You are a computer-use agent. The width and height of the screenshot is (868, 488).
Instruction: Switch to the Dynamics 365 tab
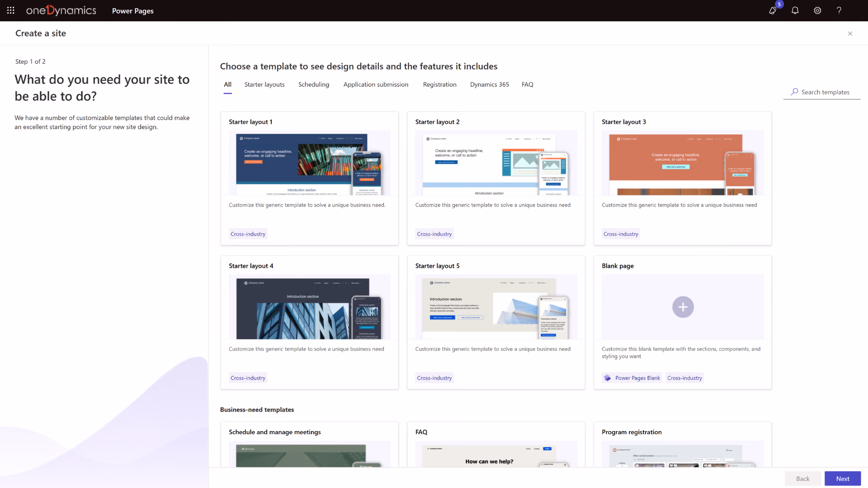[x=489, y=84]
